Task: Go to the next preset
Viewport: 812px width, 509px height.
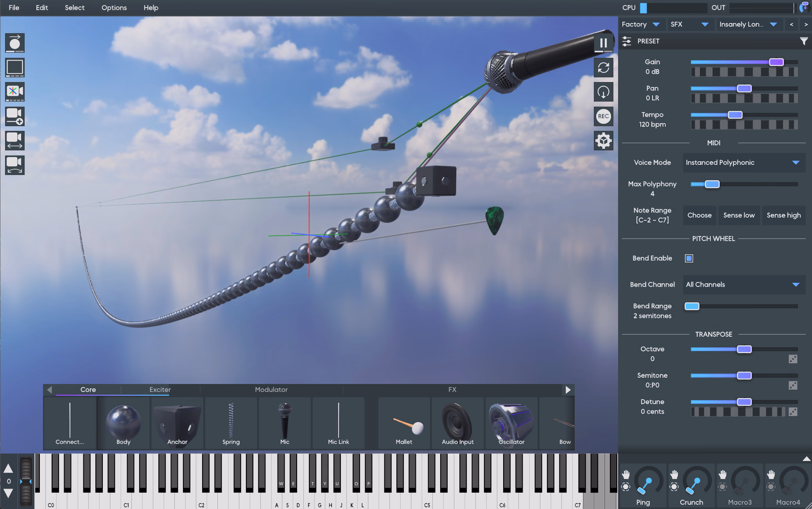Action: coord(806,24)
